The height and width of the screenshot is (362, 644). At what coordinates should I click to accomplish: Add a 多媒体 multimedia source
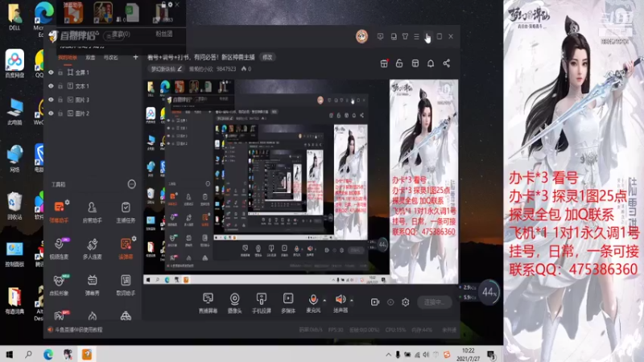pos(288,303)
